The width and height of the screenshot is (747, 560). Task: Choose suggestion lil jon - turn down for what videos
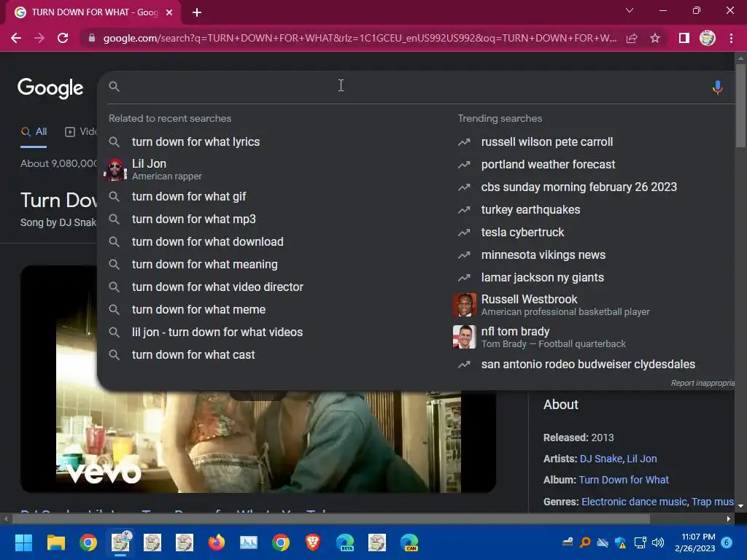coord(217,332)
